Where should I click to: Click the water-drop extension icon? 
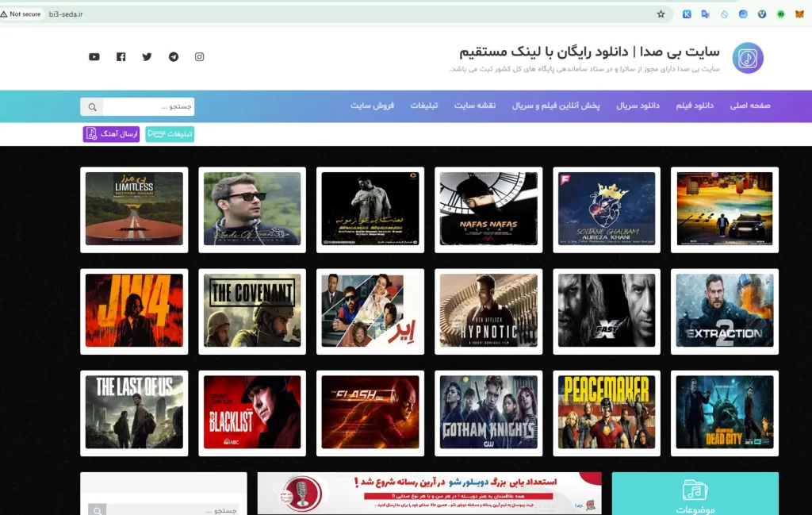[x=725, y=14]
